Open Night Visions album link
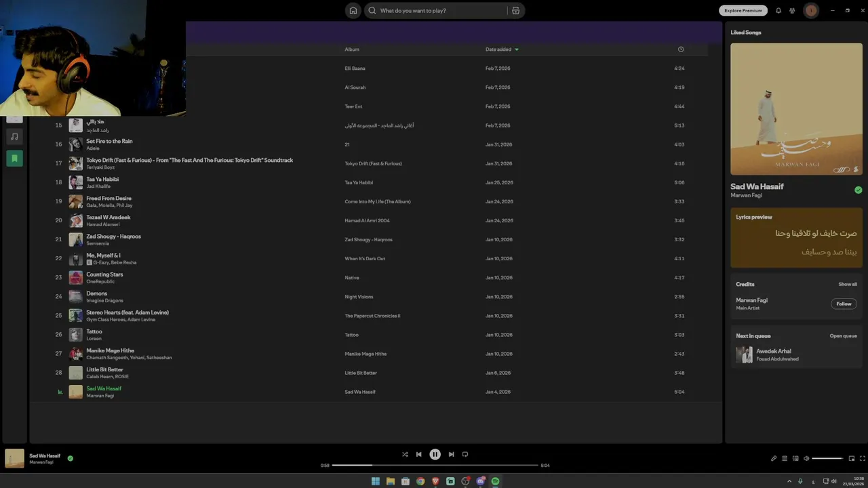This screenshot has height=488, width=868. pos(359,297)
